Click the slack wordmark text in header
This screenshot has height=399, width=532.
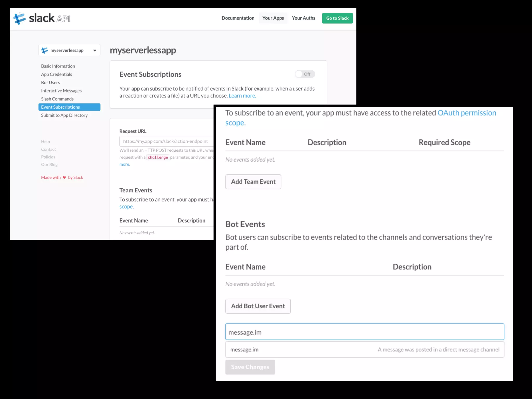click(x=42, y=18)
